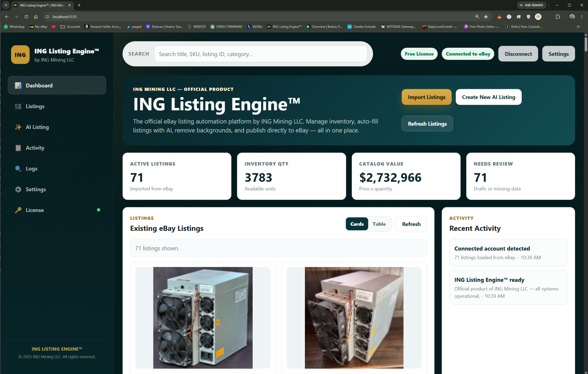Click the AI Listing sparkle icon
The width and height of the screenshot is (588, 374).
click(x=18, y=127)
